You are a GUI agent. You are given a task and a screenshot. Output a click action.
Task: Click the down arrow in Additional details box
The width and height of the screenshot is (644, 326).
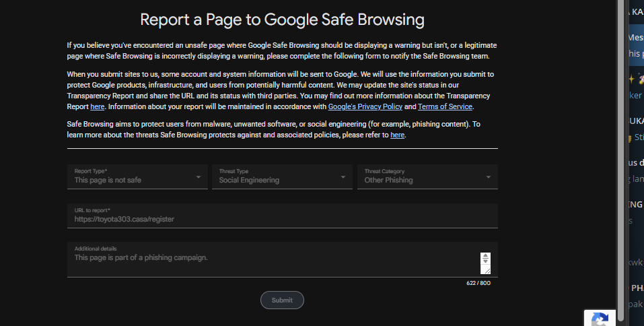(485, 261)
